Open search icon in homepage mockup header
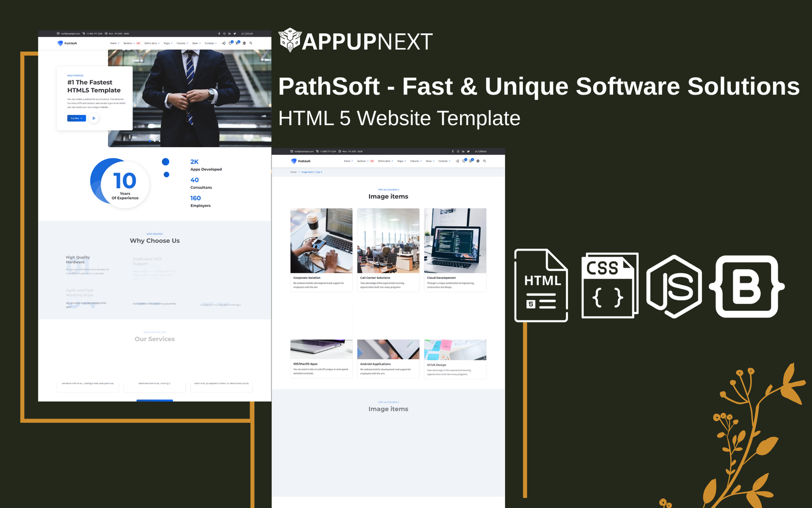Viewport: 812px width, 508px height. coord(251,43)
